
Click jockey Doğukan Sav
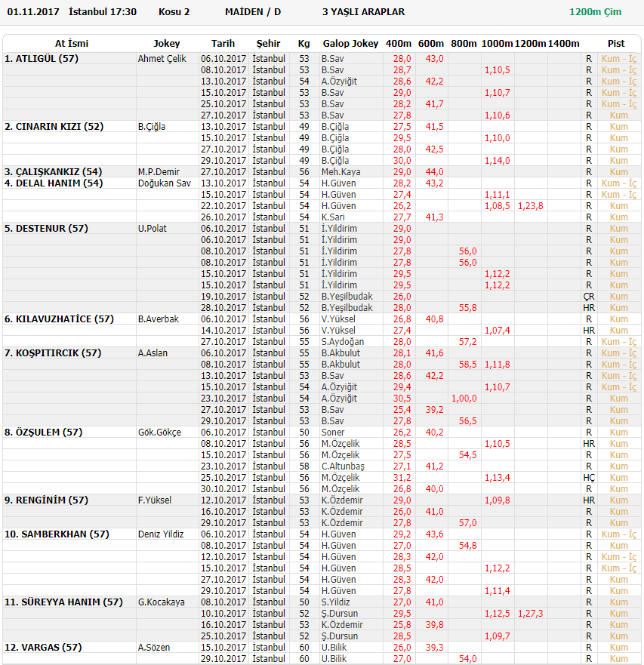pyautogui.click(x=164, y=183)
